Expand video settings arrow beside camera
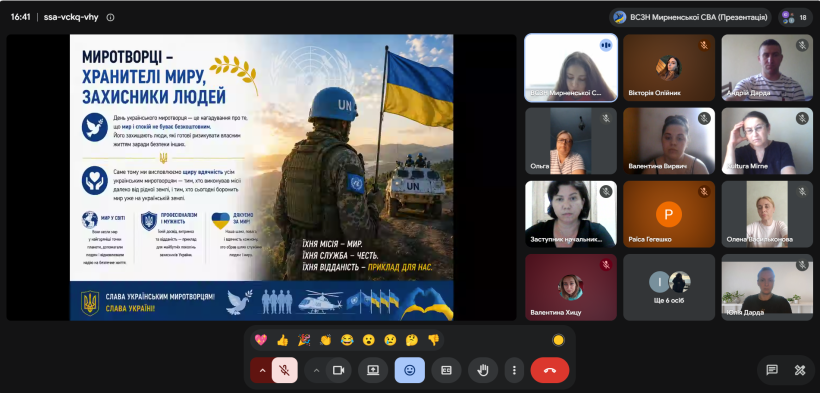The width and height of the screenshot is (820, 393). 316,370
